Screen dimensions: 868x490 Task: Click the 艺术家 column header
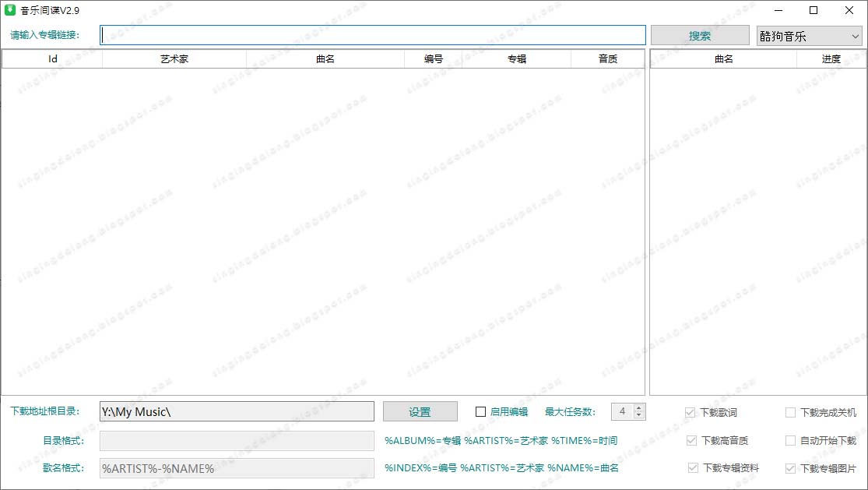174,58
